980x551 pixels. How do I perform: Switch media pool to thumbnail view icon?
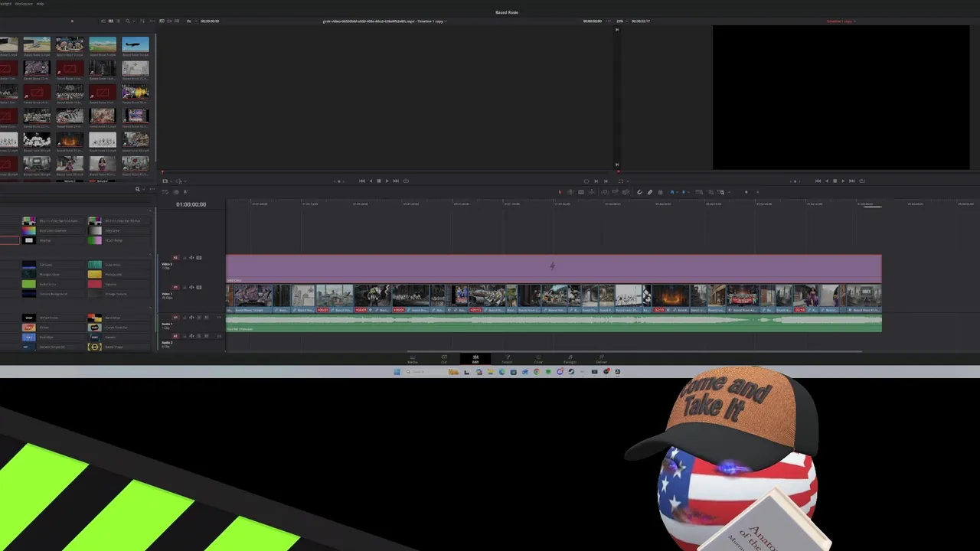(x=110, y=21)
